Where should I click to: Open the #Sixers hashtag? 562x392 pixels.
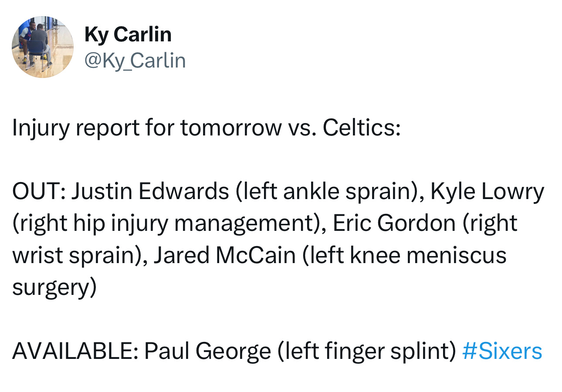(502, 351)
